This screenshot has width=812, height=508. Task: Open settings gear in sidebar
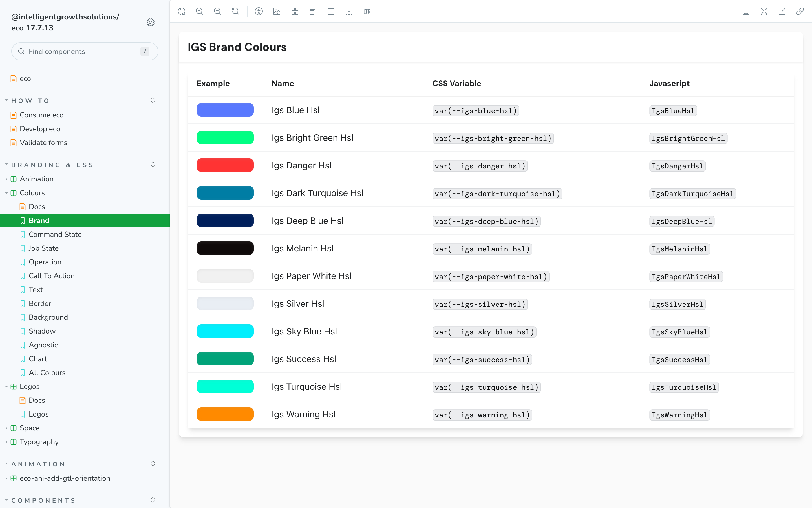151,22
